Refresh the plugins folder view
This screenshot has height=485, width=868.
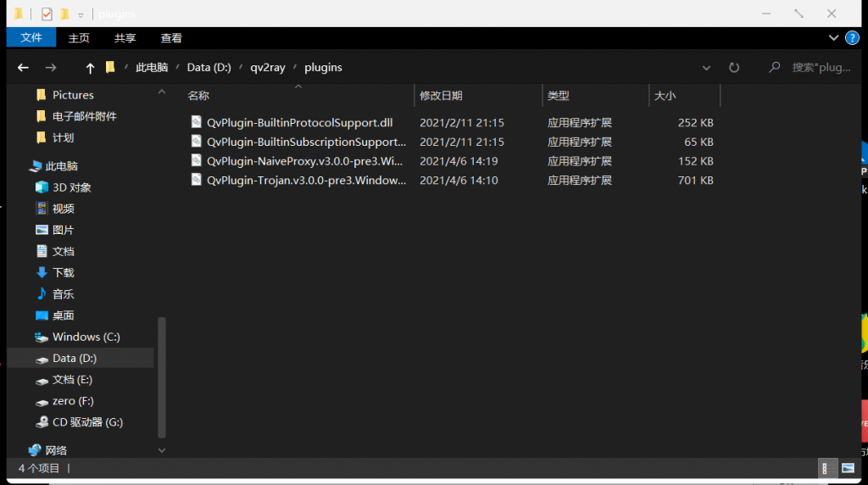click(734, 68)
